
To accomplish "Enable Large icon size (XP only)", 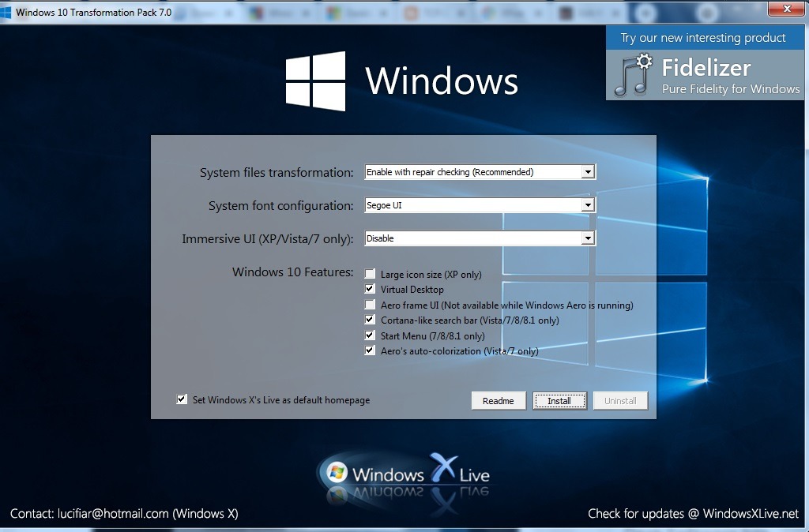I will [x=370, y=273].
